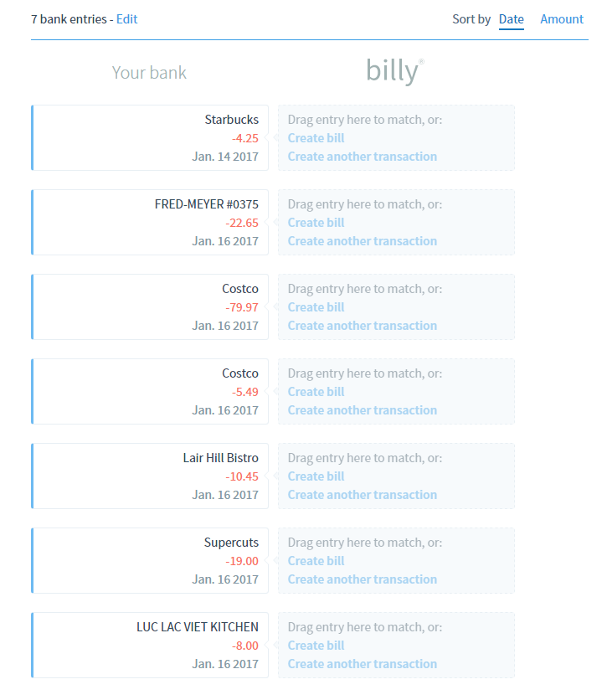Select the Lair Hill Bistro bank entry
Screen dimensions: 607x700
coord(150,476)
